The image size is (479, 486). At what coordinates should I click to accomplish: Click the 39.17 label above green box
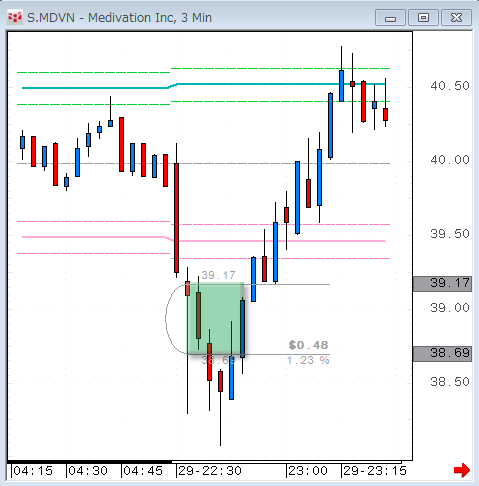(218, 275)
